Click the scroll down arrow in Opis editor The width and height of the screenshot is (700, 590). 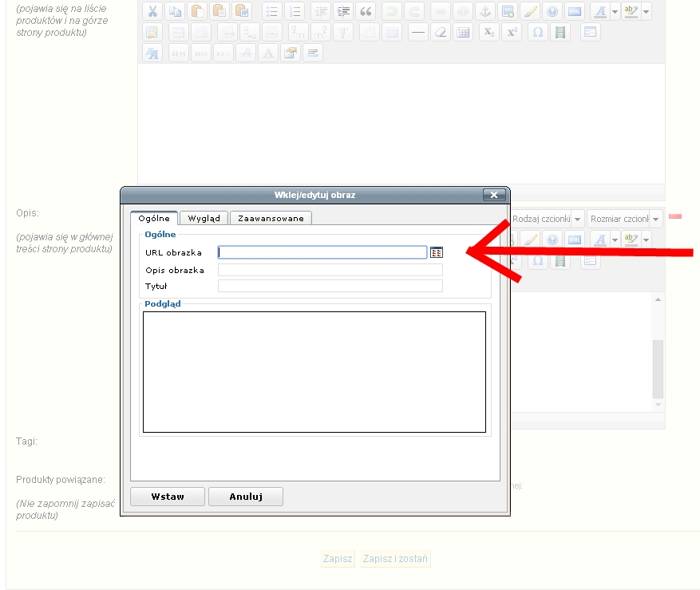[x=658, y=405]
